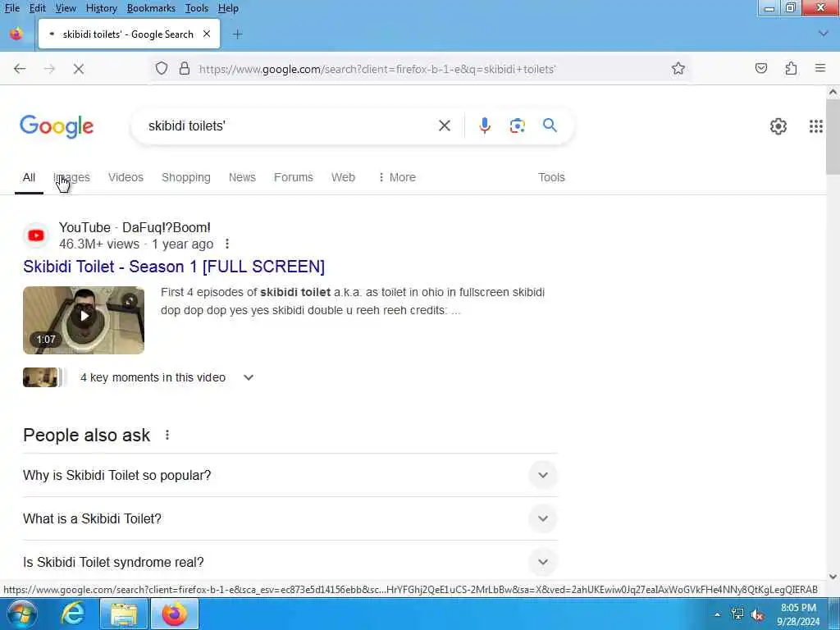Clear the Google search box text
Screen dimensions: 840x630
(445, 126)
